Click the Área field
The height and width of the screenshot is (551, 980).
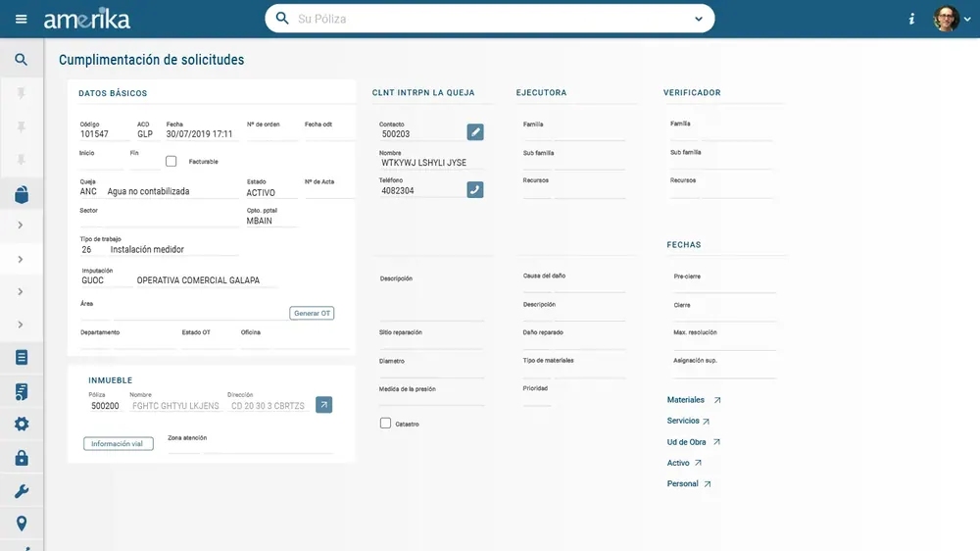(183, 313)
